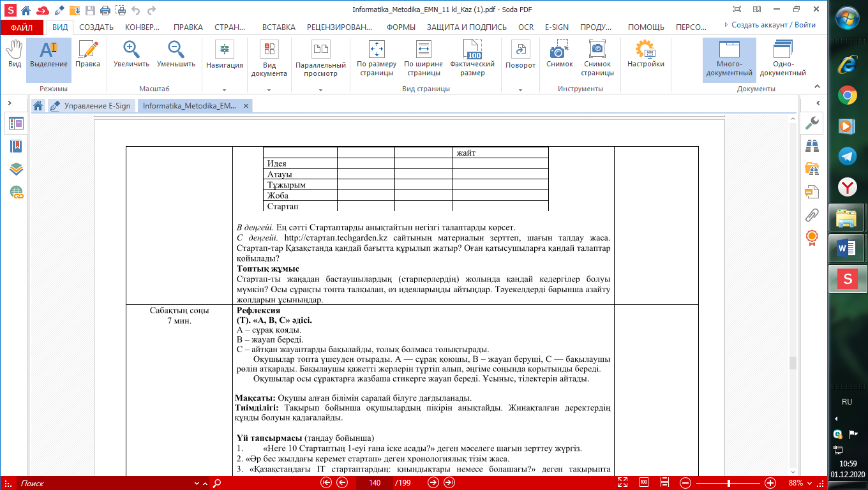Click the print icon in title bar
The width and height of the screenshot is (868, 490).
coord(104,10)
